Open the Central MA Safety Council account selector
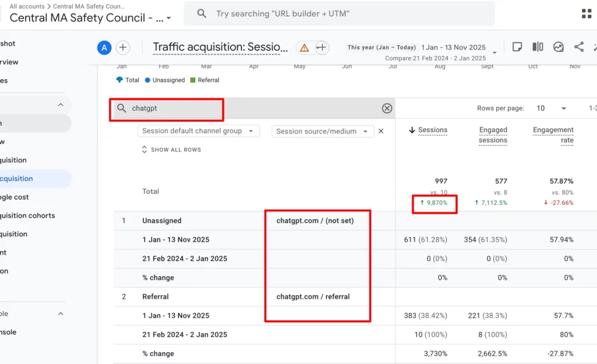Viewport: 597px width, 364px height. tap(90, 18)
